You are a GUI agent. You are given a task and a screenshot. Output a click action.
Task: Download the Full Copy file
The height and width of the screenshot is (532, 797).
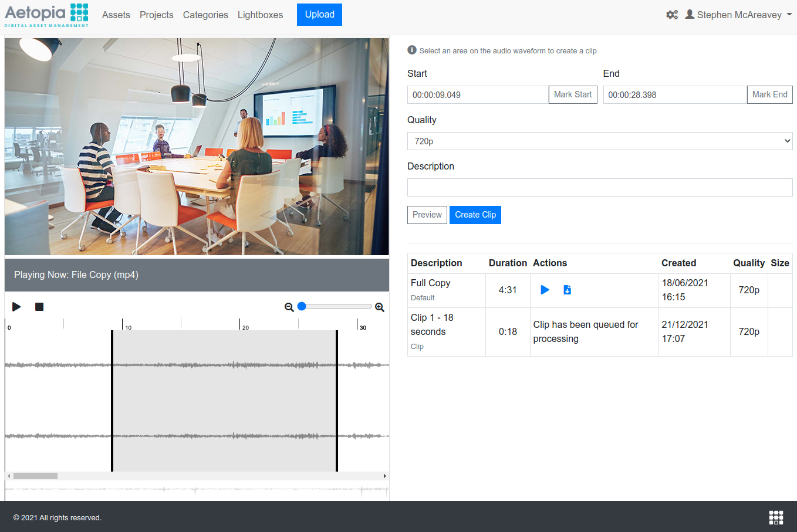point(567,290)
